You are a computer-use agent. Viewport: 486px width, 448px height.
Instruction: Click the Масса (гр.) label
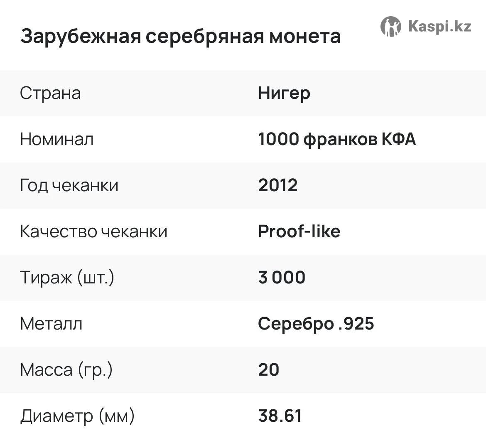(66, 369)
